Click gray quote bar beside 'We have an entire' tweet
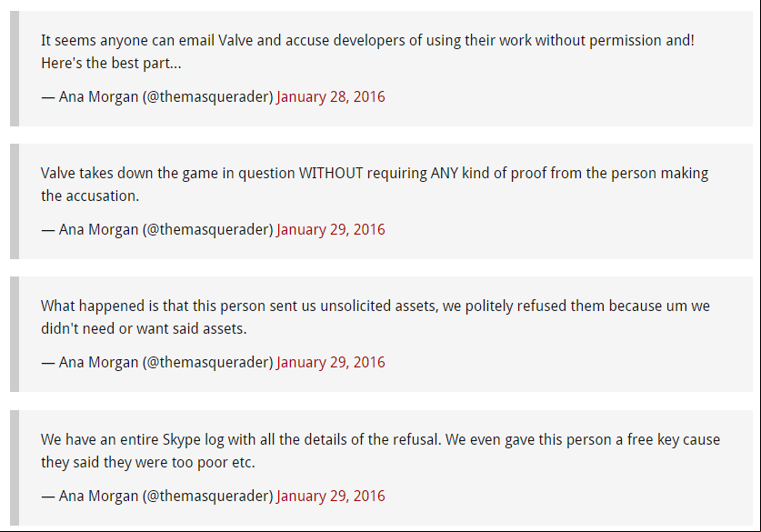The image size is (761, 532). tap(15, 467)
